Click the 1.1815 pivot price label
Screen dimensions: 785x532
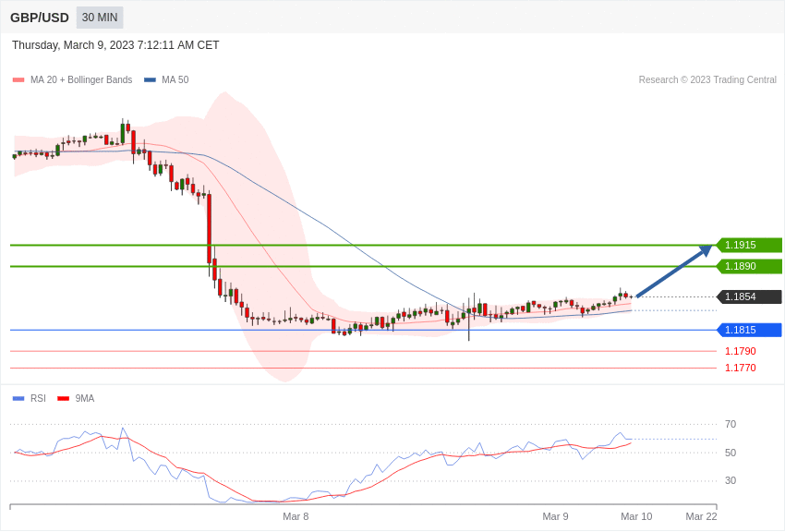coord(749,330)
